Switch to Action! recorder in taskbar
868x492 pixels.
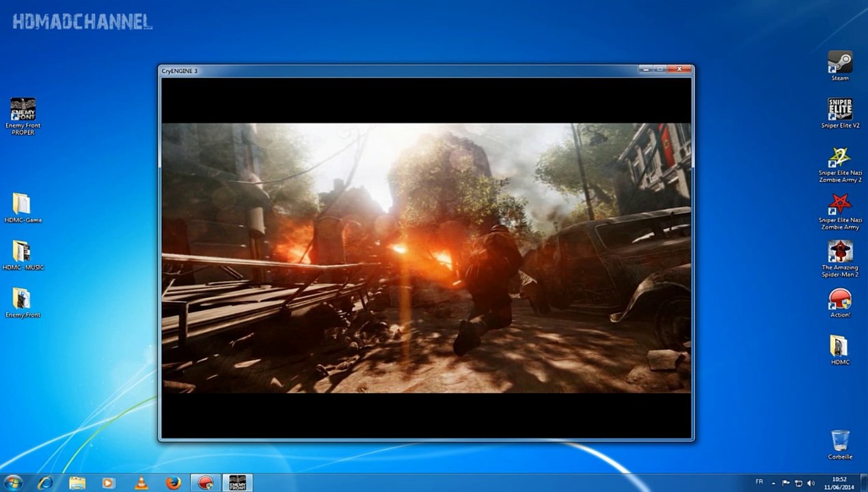tap(205, 482)
